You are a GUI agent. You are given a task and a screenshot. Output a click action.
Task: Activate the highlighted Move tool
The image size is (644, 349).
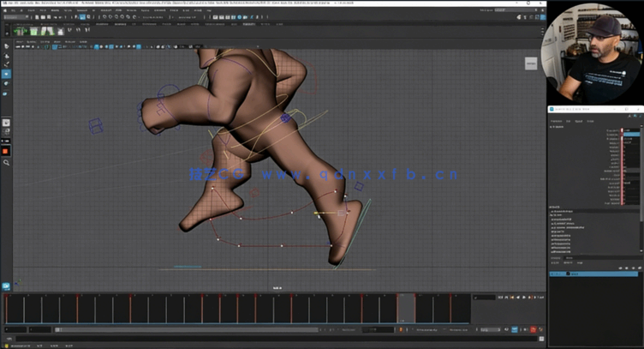6,74
